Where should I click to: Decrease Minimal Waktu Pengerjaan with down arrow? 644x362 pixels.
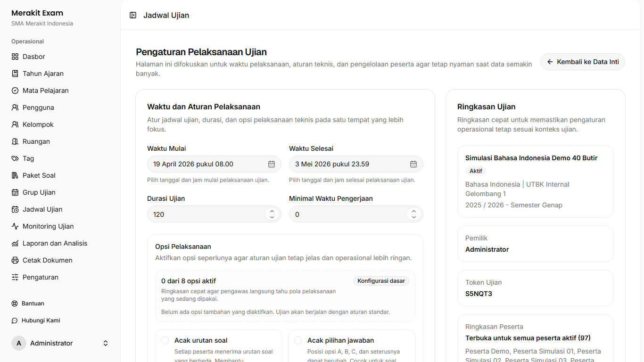(x=414, y=217)
